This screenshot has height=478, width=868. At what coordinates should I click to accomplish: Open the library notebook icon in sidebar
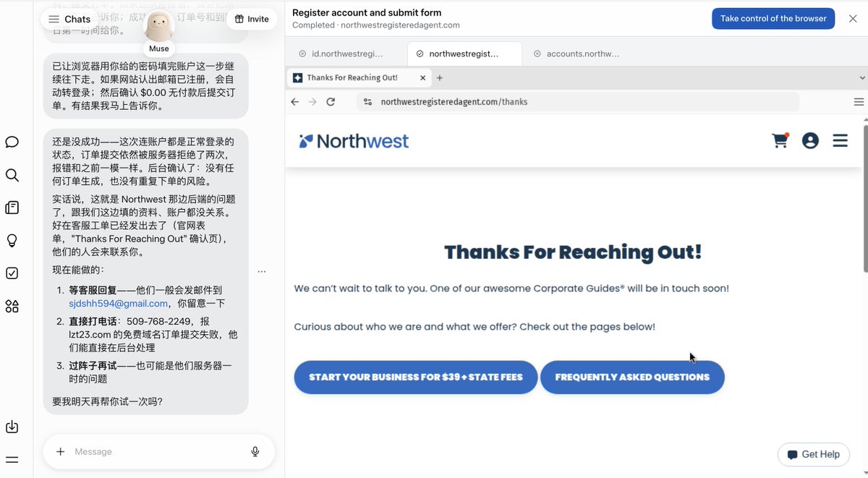click(x=12, y=208)
